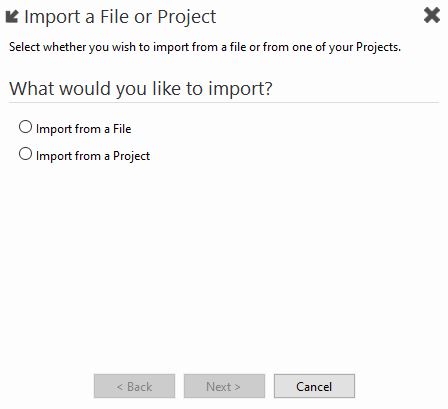Click the word 'File' in first option
This screenshot has height=409, width=448.
[122, 129]
